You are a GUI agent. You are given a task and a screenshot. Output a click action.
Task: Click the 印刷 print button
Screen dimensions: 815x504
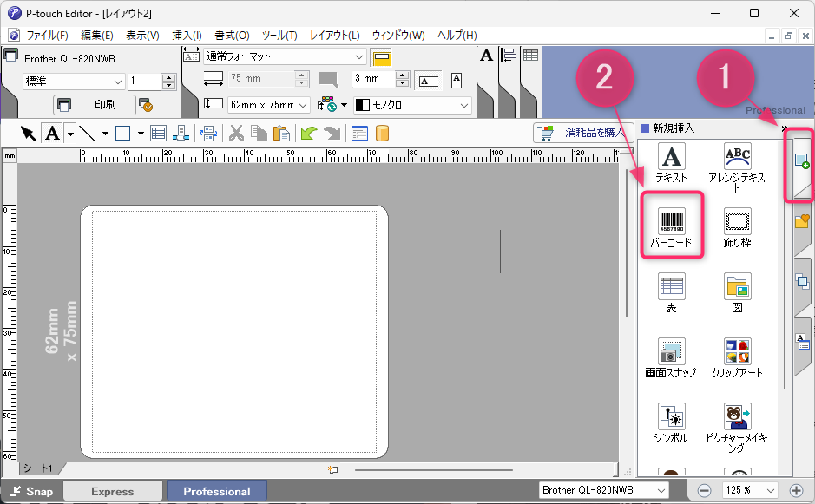tap(95, 105)
